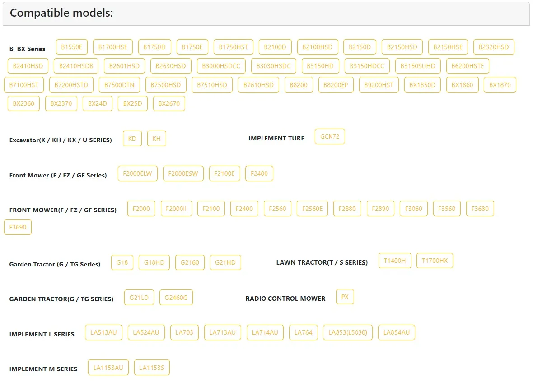
Task: Select the B3150HD model
Action: [320, 66]
